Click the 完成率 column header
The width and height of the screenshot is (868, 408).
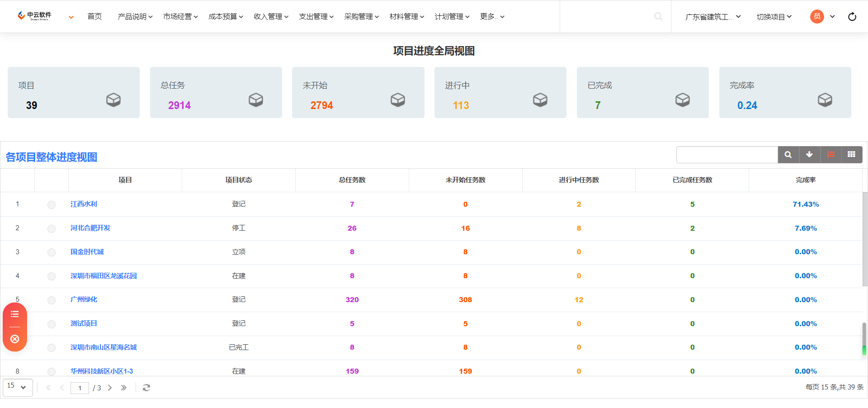[x=806, y=180]
